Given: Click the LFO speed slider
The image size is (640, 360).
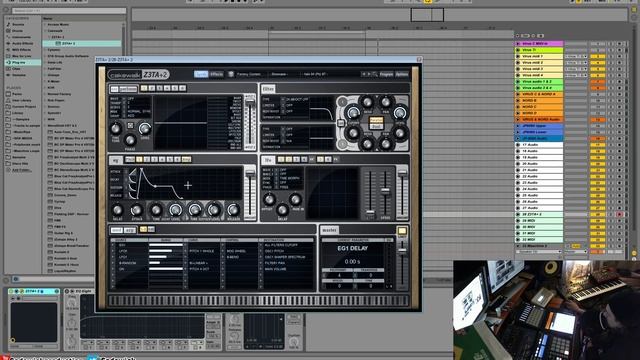Looking at the screenshot, I should coord(385,194).
